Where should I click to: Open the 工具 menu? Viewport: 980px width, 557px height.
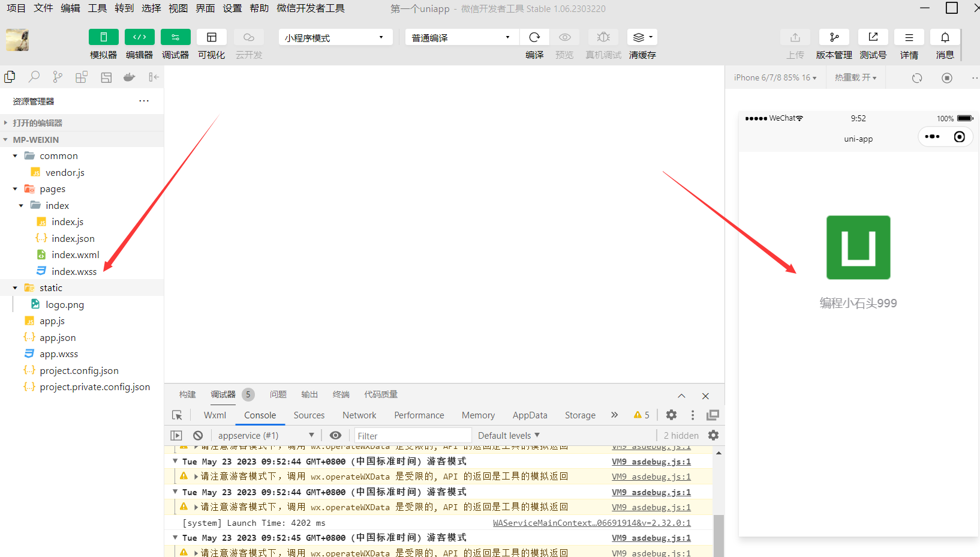click(97, 8)
